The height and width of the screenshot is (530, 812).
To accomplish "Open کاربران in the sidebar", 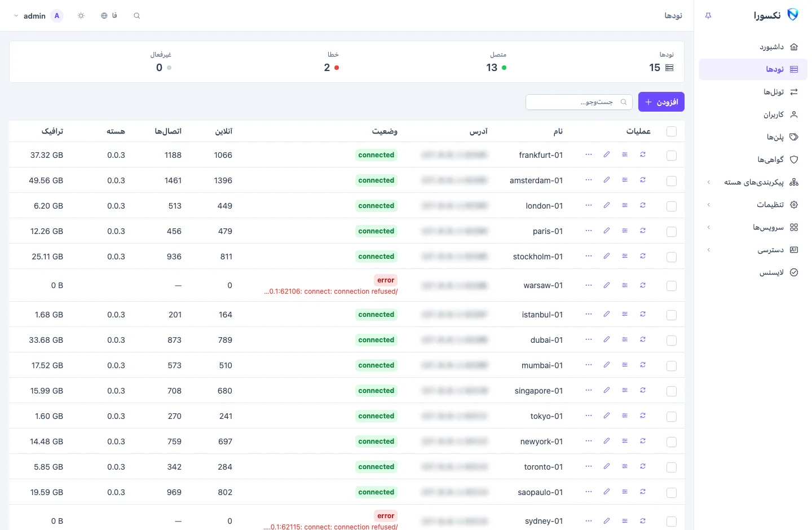I will 753,114.
